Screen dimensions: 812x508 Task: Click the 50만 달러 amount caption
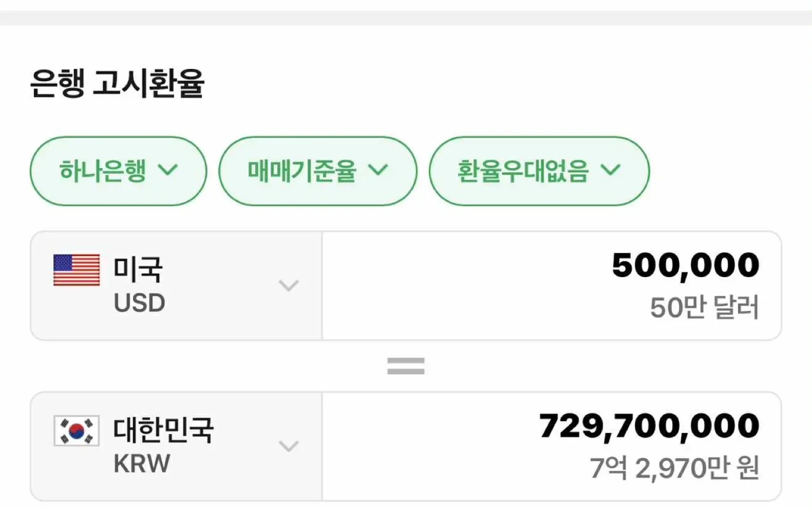pos(704,308)
